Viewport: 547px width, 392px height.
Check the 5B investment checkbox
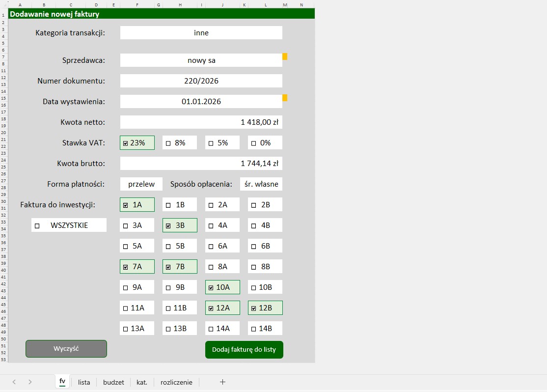(x=168, y=247)
